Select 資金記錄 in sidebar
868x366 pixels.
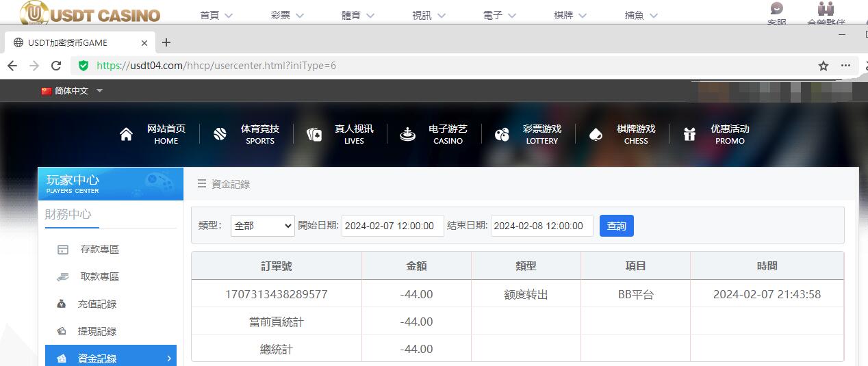(111, 356)
